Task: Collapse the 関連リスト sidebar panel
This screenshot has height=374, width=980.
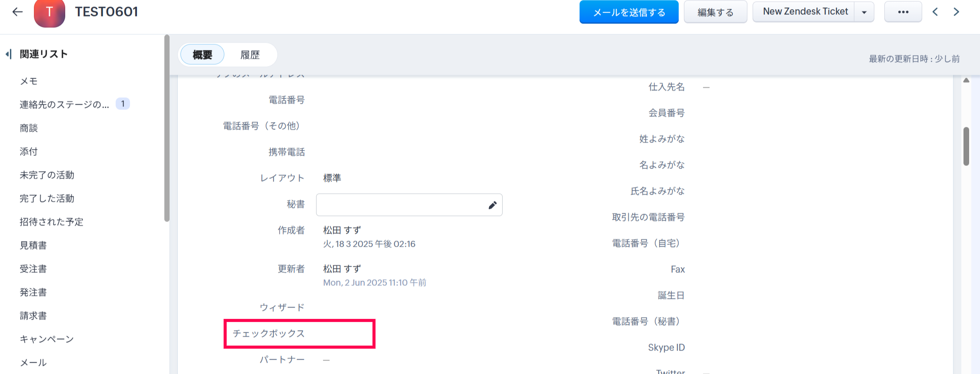Action: pyautogui.click(x=8, y=54)
